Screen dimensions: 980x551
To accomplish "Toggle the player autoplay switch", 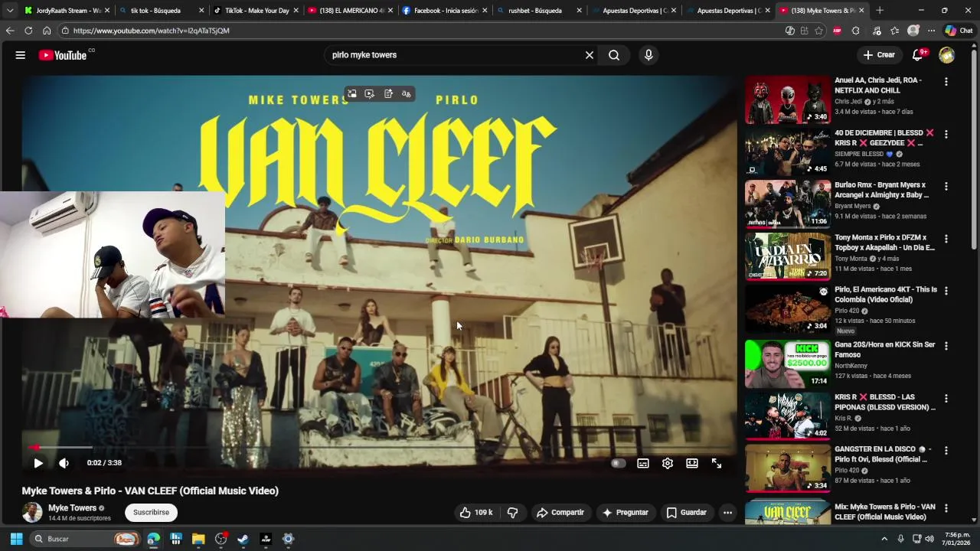I will coord(618,463).
